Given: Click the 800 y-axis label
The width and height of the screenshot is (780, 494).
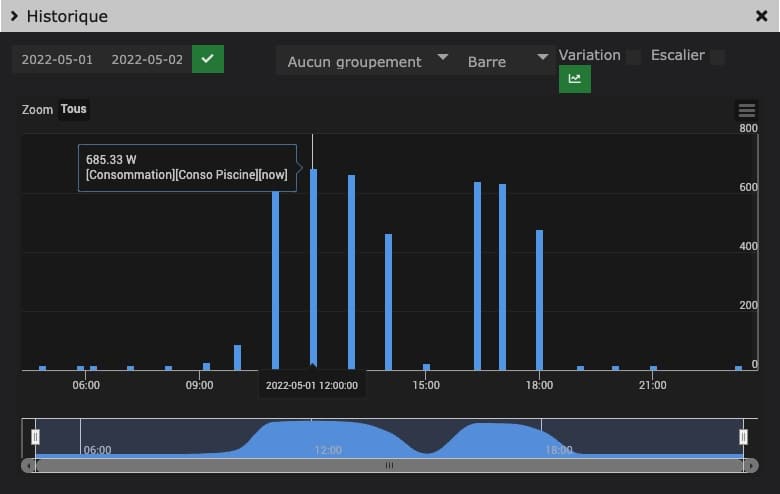Looking at the screenshot, I should [x=748, y=128].
